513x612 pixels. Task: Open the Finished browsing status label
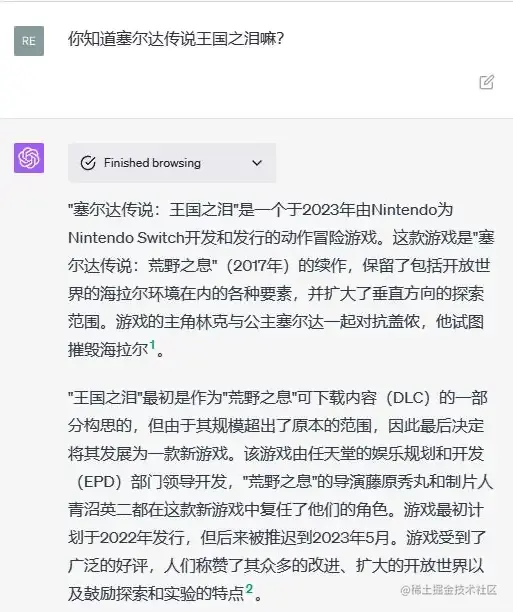152,163
